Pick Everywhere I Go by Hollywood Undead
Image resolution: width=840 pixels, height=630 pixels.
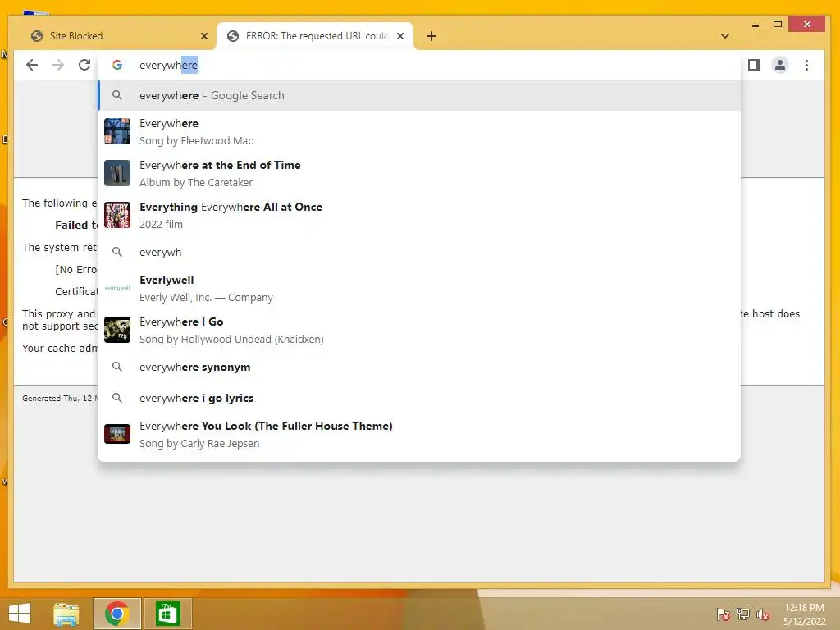coord(419,330)
